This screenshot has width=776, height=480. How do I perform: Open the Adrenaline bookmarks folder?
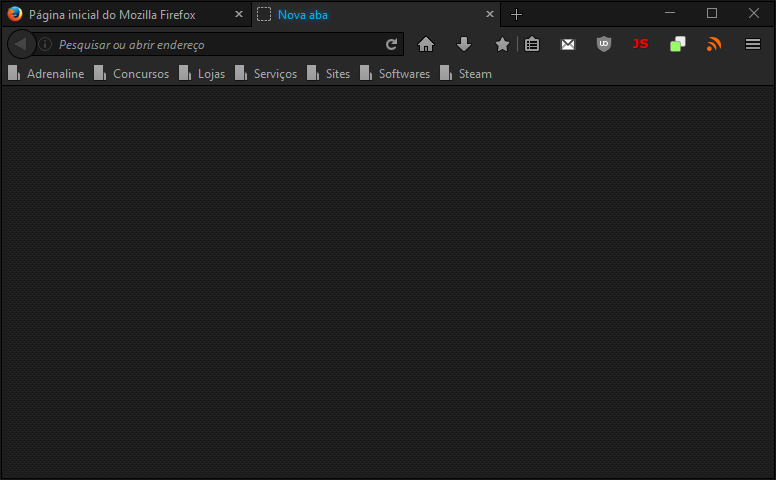(x=46, y=74)
